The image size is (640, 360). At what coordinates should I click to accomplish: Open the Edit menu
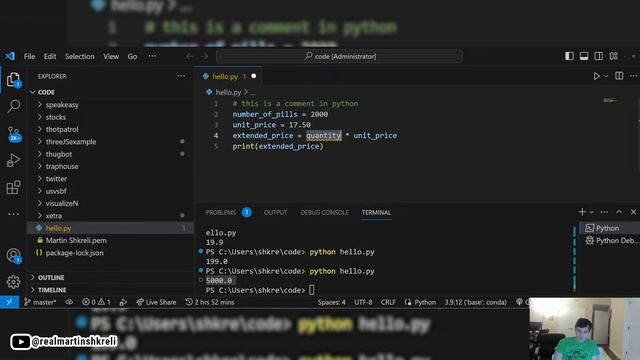coord(50,56)
